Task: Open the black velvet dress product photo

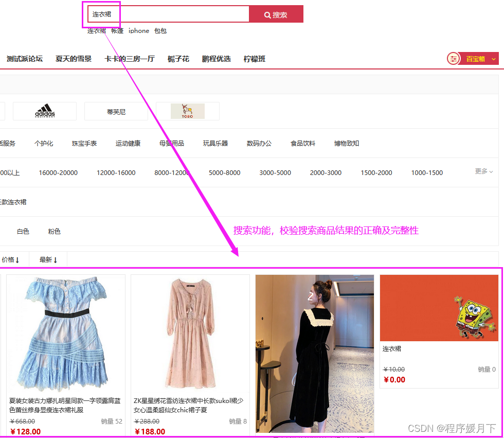Action: (x=315, y=354)
